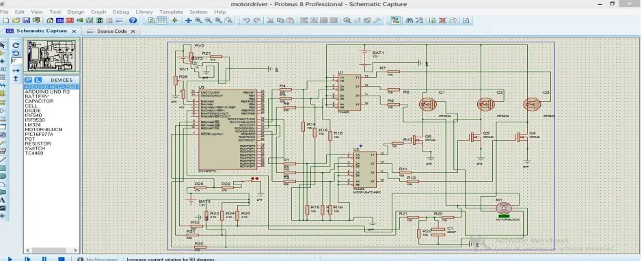Switch to the Source Code tab
Image resolution: width=644 pixels, height=261 pixels.
click(x=111, y=31)
